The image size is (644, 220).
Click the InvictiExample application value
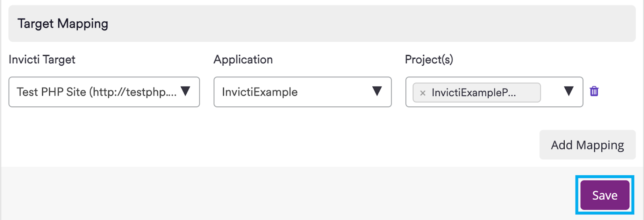[x=260, y=92]
